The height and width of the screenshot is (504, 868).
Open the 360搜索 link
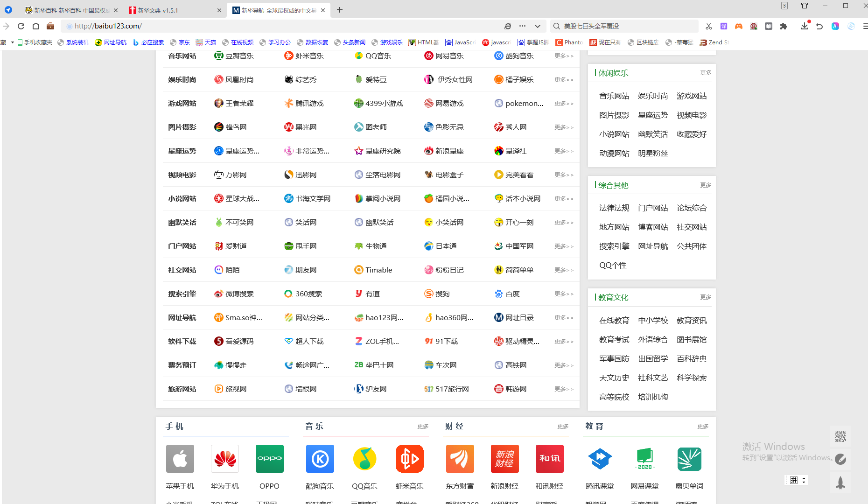point(303,294)
